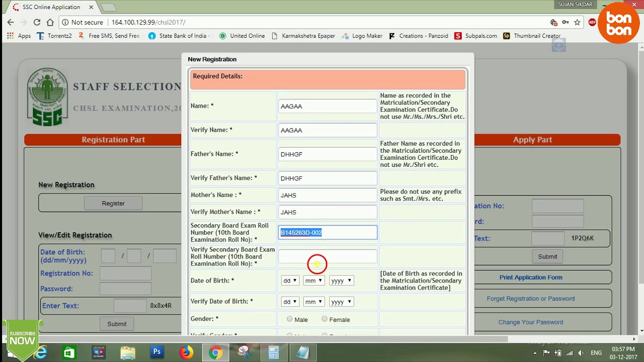Open Forget Registration or Password link
The image size is (644, 362).
[x=530, y=298]
